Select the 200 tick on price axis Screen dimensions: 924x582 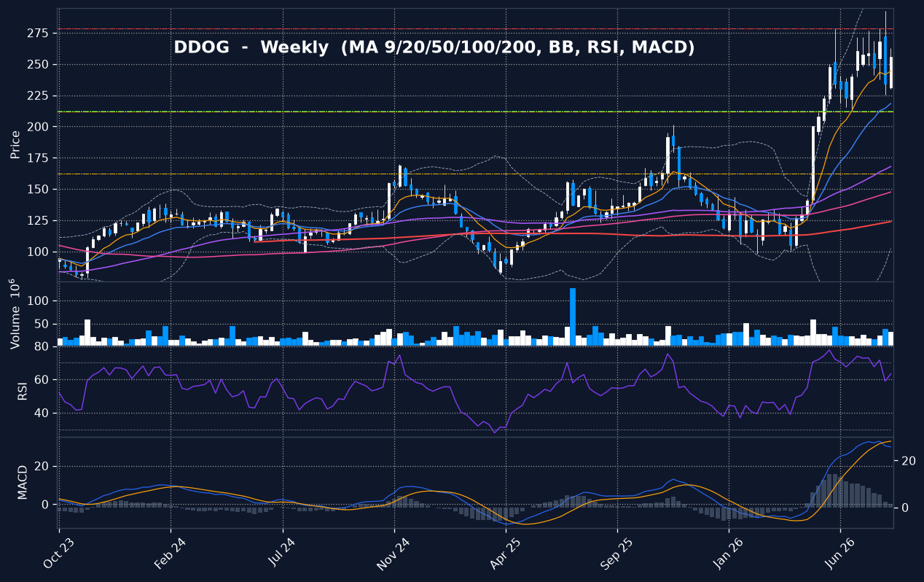pyautogui.click(x=39, y=127)
